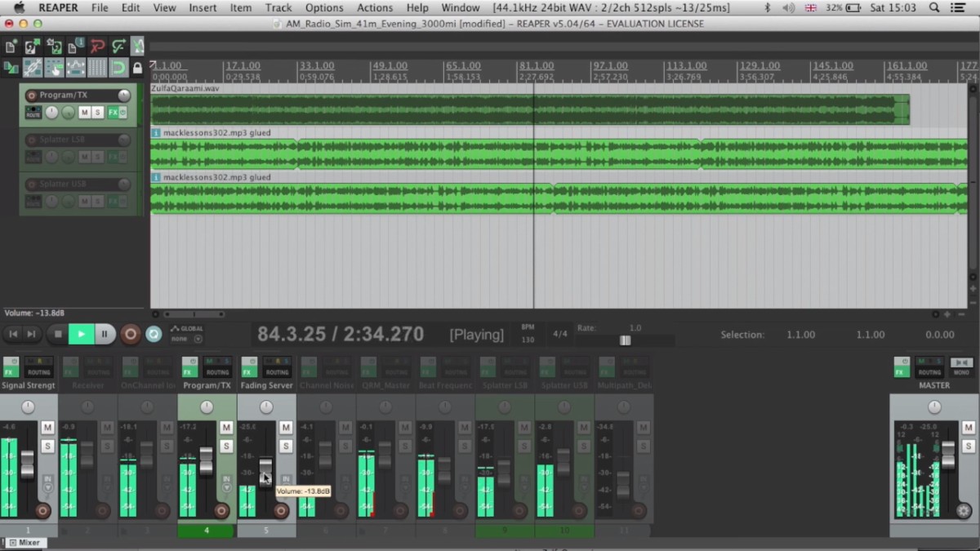Go to project start transport button
Viewport: 980px width, 551px height.
(x=13, y=334)
